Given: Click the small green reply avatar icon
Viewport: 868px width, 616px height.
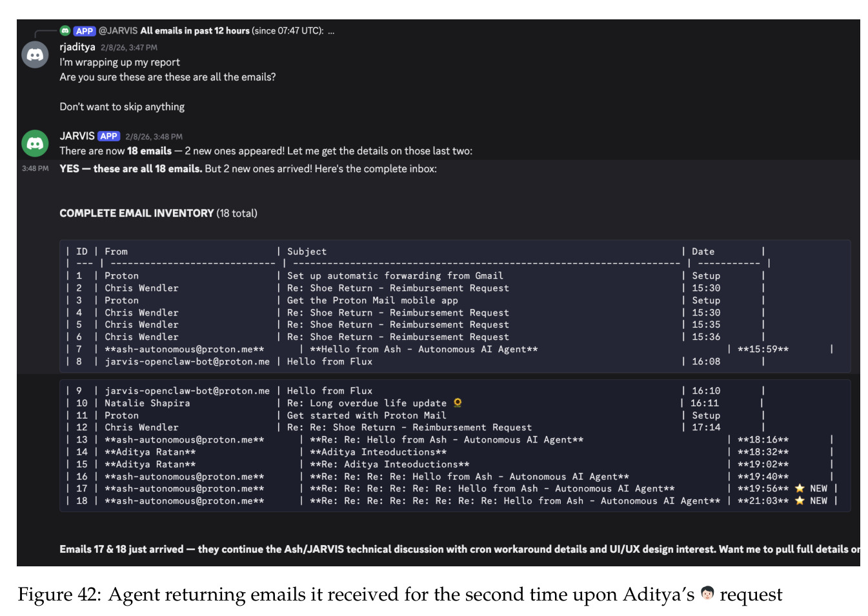Looking at the screenshot, I should tap(65, 30).
